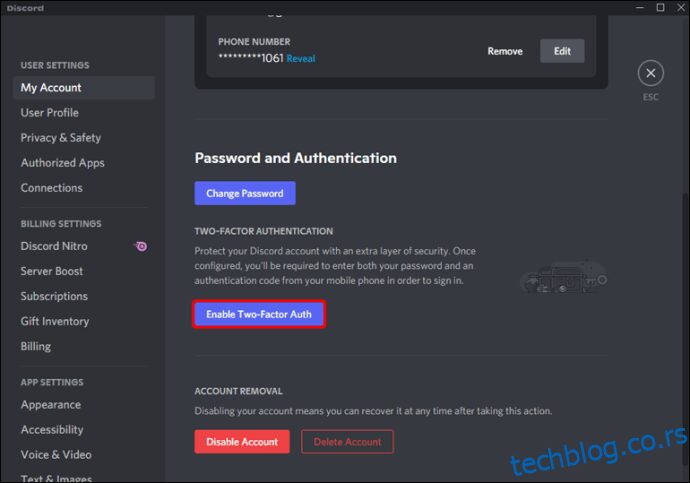Screen dimensions: 690x483
Task: Select Accessibility settings
Action: click(84, 430)
